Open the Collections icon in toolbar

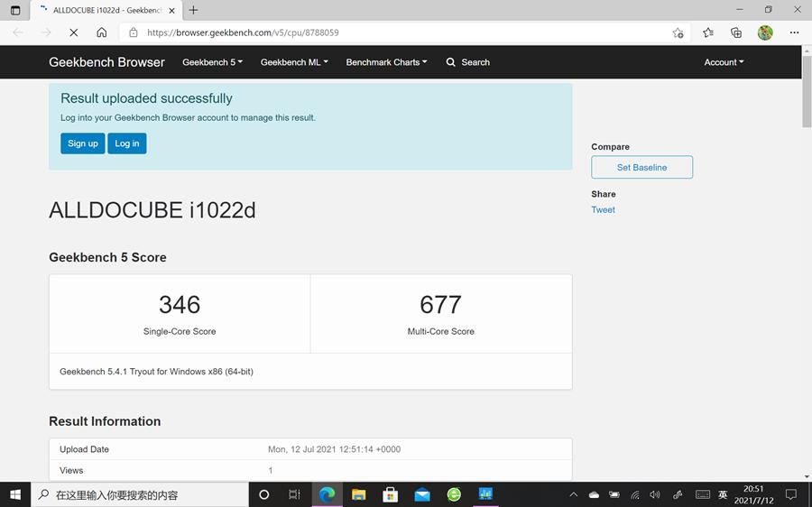[x=736, y=32]
